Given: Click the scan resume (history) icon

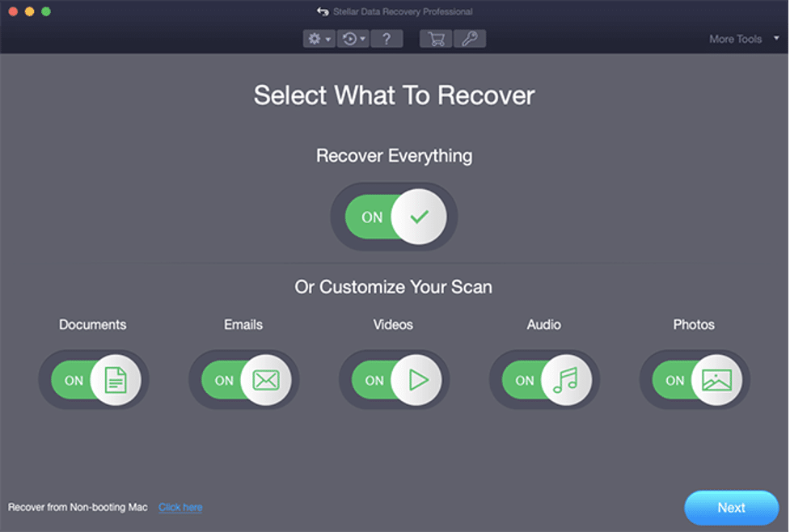Looking at the screenshot, I should [349, 38].
